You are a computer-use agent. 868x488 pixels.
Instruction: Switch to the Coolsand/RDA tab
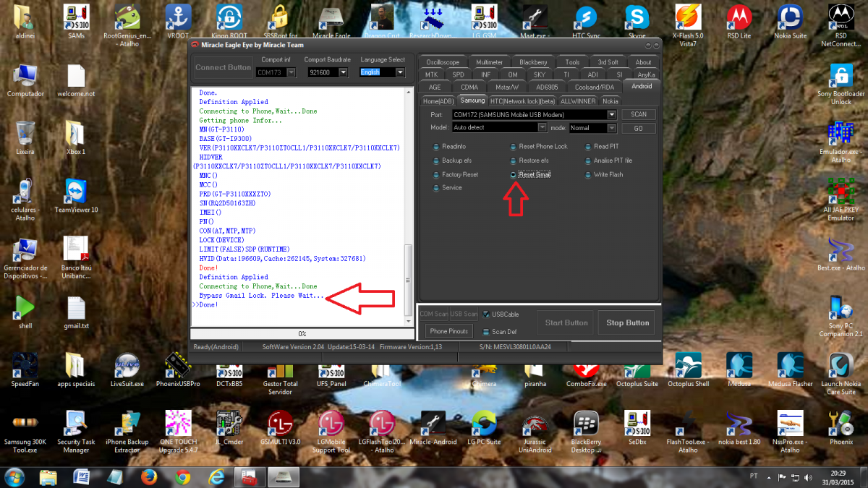594,87
